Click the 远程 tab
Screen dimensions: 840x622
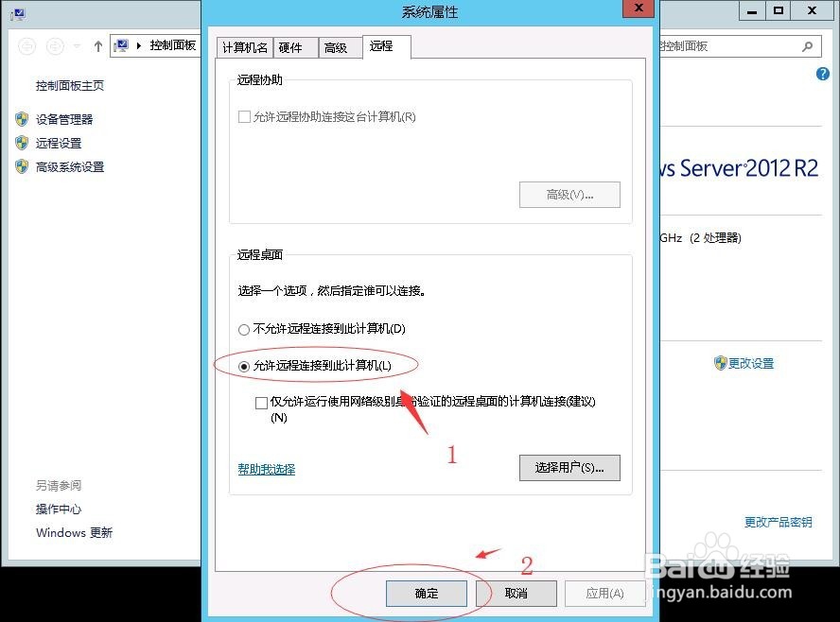387,46
